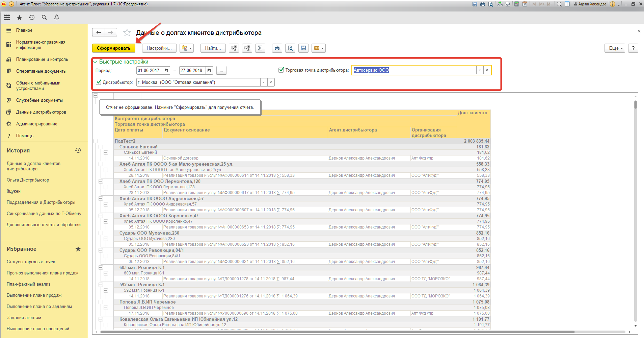Click history clock icon beside История heading
Screen dimensions: 644x338
click(x=78, y=150)
